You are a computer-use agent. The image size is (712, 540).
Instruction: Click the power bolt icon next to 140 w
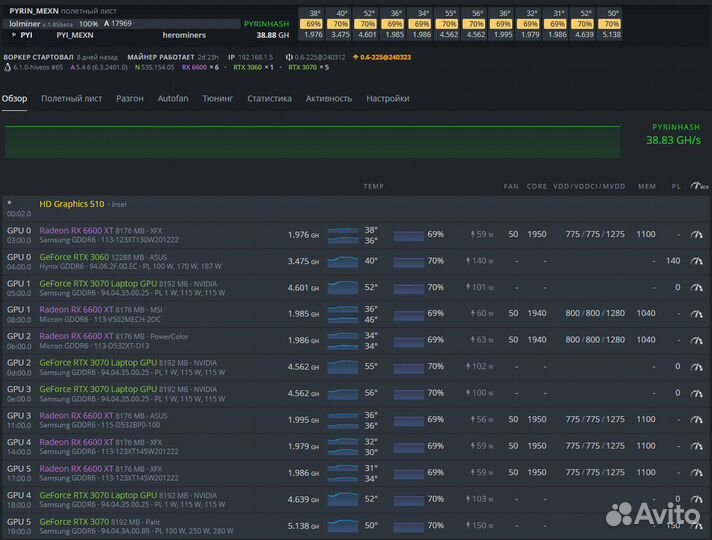point(468,261)
